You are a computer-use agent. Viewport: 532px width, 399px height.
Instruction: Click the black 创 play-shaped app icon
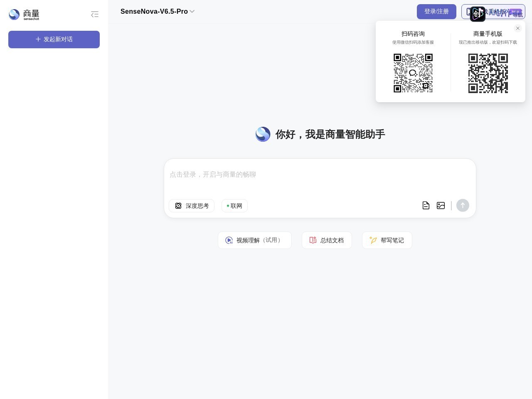(x=478, y=14)
